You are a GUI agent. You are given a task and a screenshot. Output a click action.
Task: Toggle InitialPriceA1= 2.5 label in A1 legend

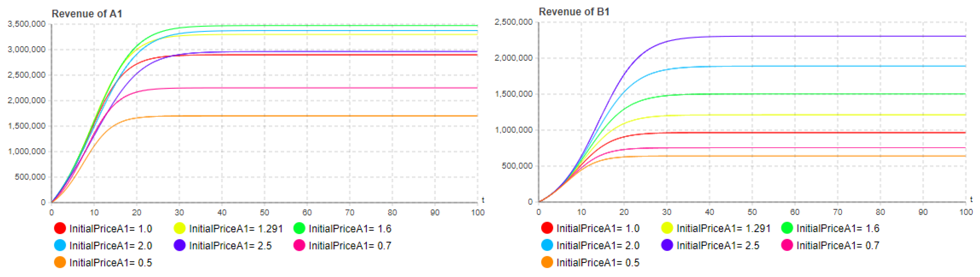click(230, 245)
